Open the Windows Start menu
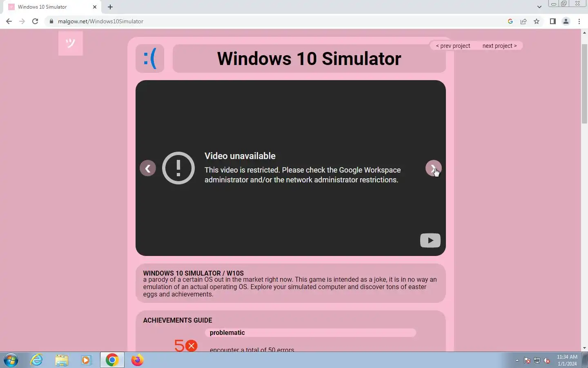Screen dimensions: 588x368 click(11, 360)
